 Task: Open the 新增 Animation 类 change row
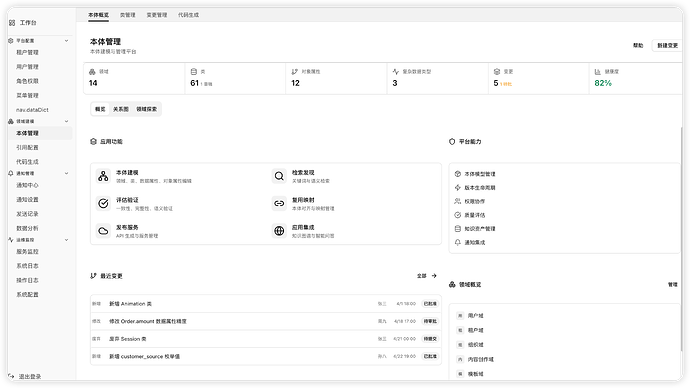[266, 304]
